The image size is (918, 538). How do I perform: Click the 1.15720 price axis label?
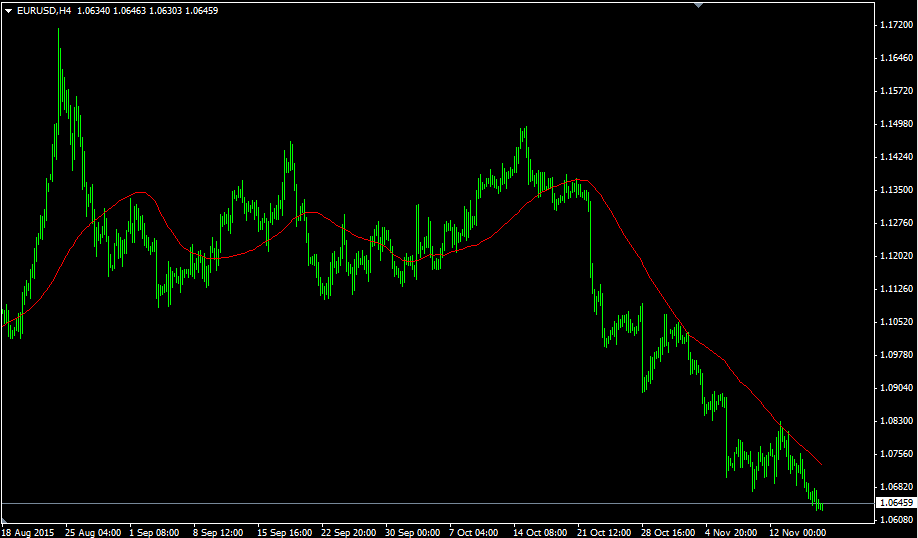coord(896,90)
